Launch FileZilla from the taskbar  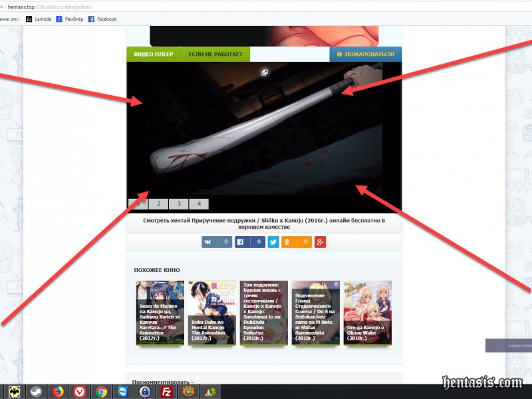click(166, 392)
